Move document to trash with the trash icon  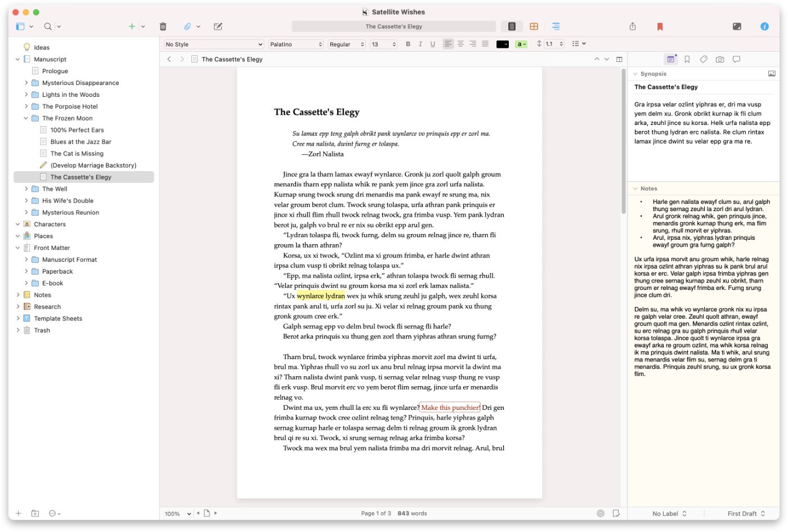coord(163,26)
